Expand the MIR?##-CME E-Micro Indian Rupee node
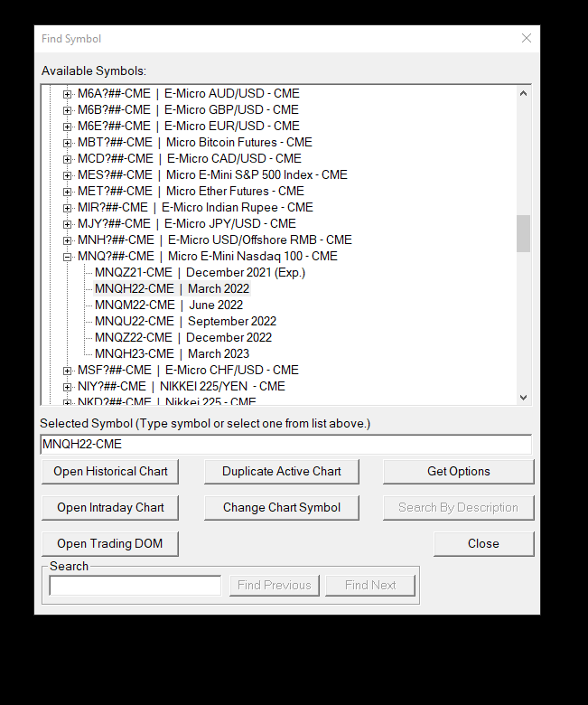This screenshot has height=705, width=588. tap(67, 208)
